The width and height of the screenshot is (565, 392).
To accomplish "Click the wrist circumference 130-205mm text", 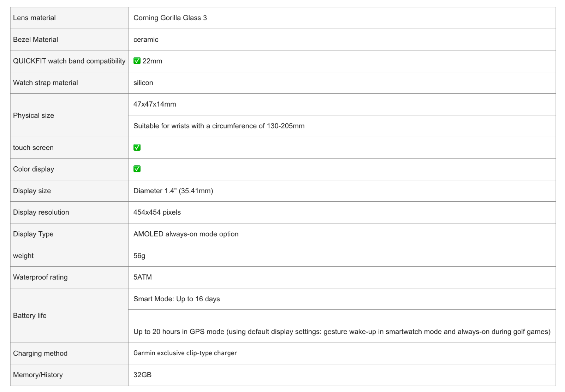I will pos(219,126).
